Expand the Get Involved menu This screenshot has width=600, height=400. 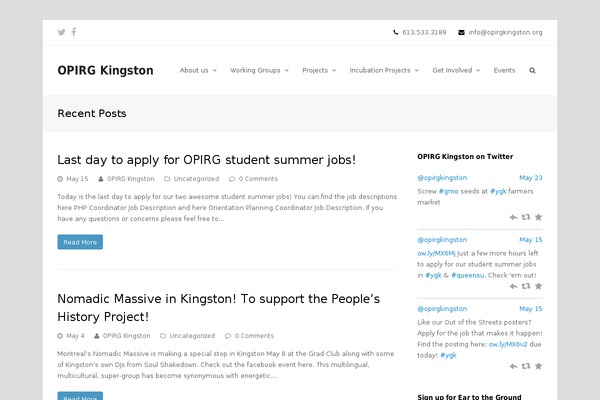(x=456, y=70)
